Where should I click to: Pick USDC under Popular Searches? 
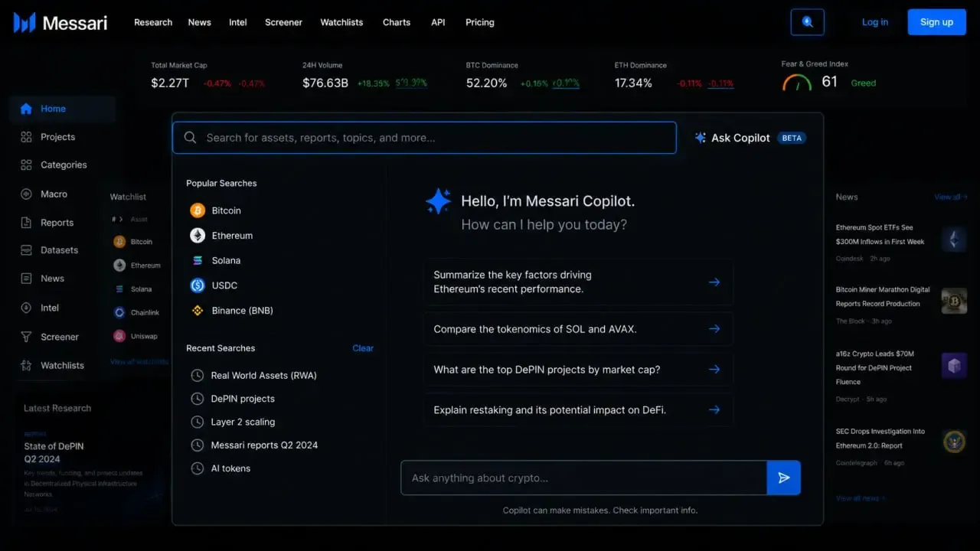pos(214,285)
